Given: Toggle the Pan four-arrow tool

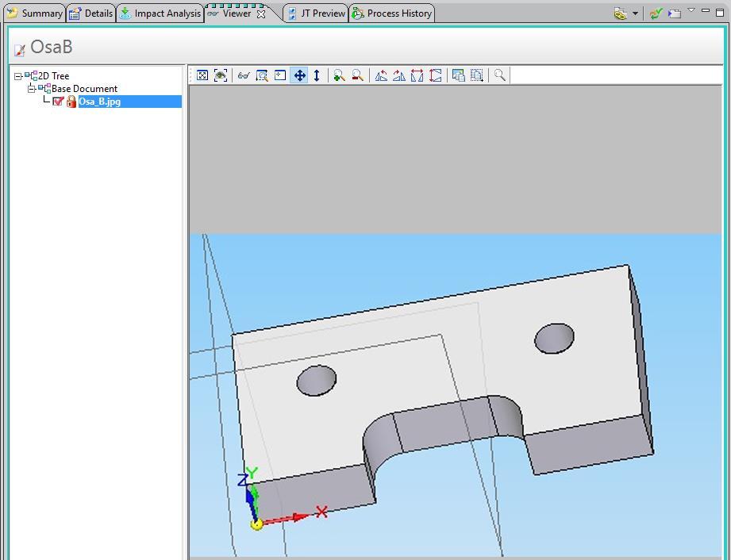Looking at the screenshot, I should (299, 75).
